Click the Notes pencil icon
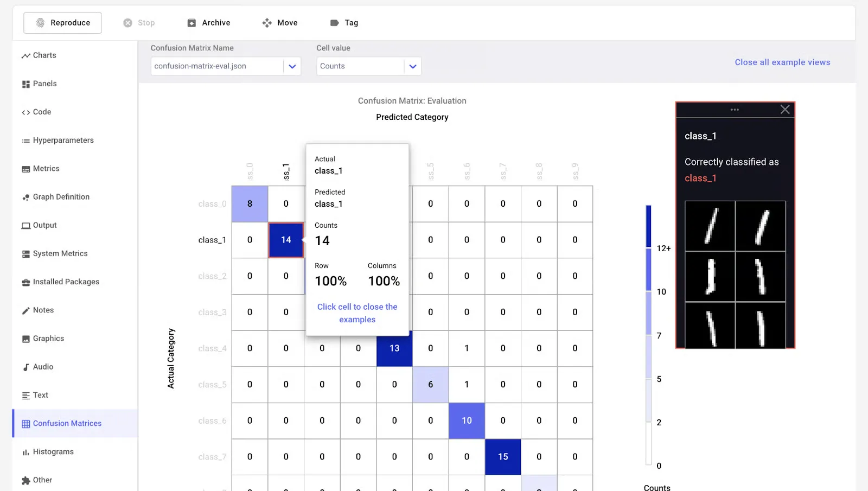 pyautogui.click(x=25, y=311)
